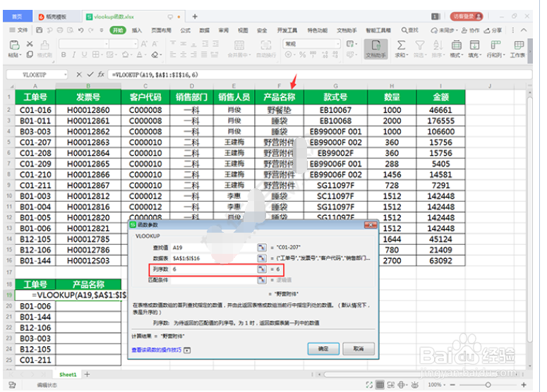
Task: Open the font color A dropdown arrow
Action: pyautogui.click(x=145, y=55)
